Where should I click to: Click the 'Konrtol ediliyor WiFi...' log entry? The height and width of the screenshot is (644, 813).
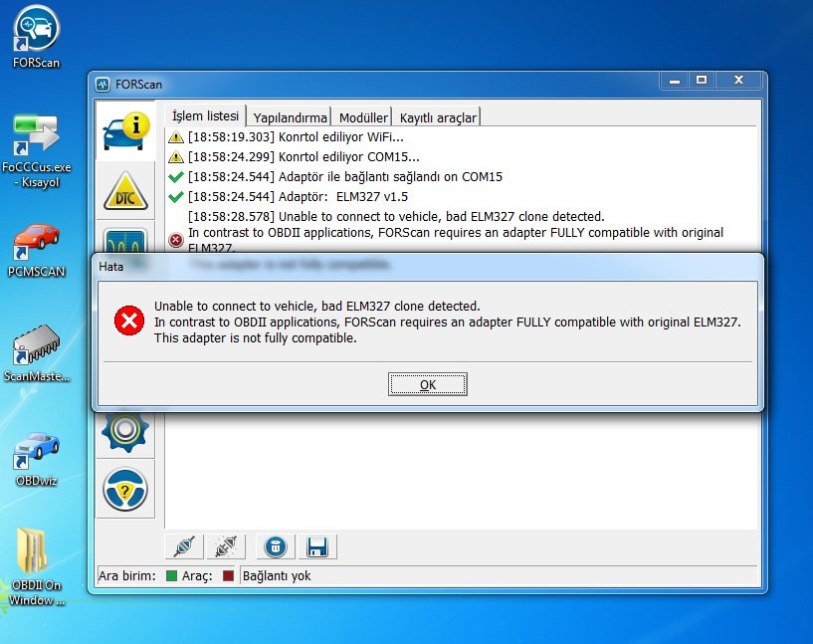(296, 137)
